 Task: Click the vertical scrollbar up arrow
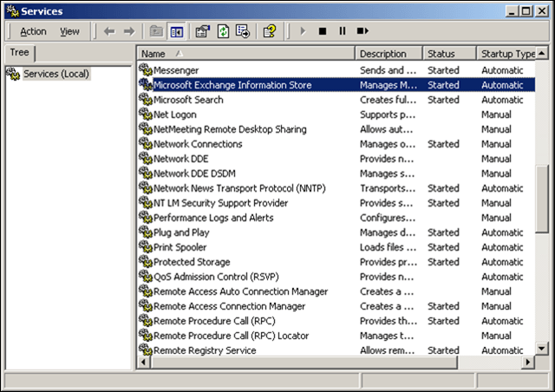coord(542,54)
